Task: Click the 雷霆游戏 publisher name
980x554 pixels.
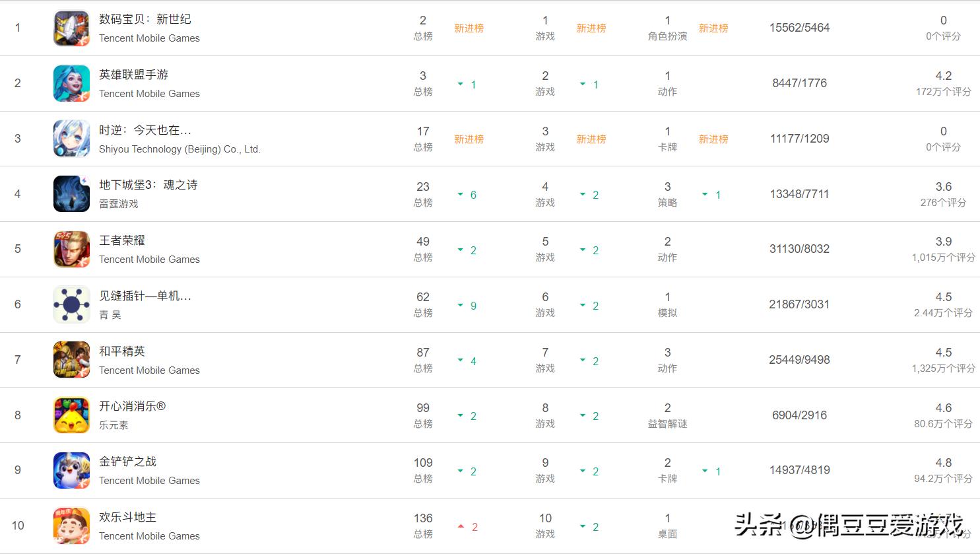Action: coord(119,204)
